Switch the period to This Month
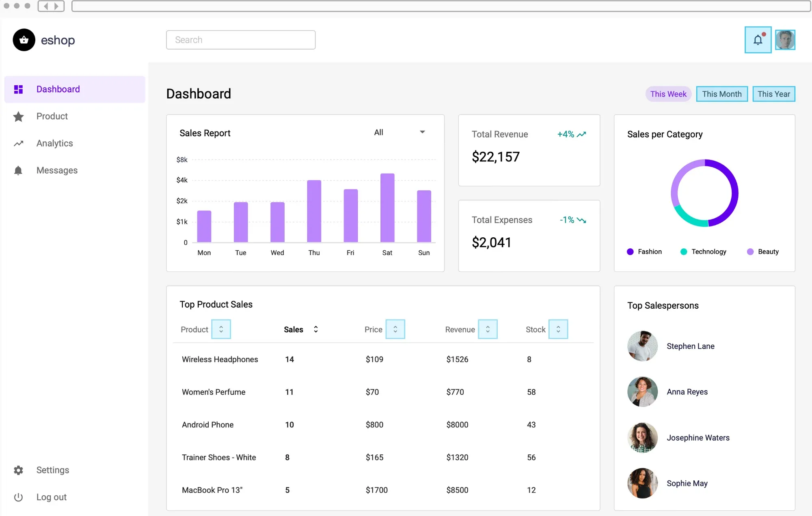 pyautogui.click(x=721, y=94)
